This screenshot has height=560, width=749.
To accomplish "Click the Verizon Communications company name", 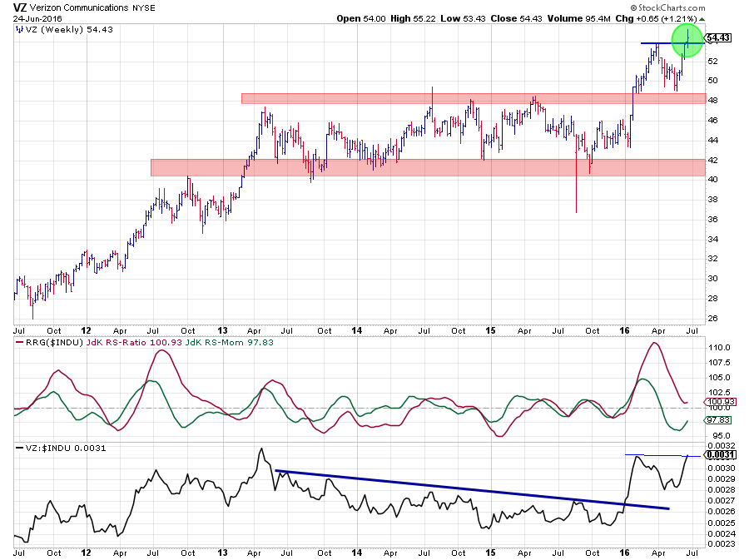I will point(79,7).
